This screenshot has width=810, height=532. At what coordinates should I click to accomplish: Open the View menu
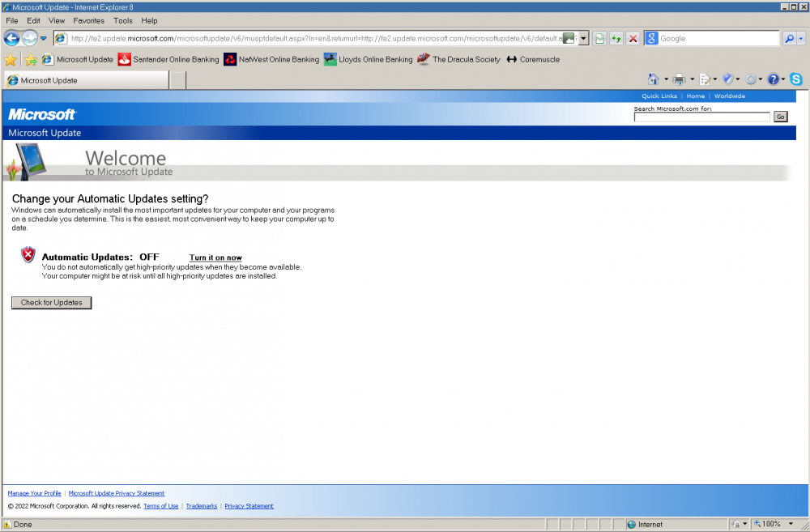tap(57, 21)
